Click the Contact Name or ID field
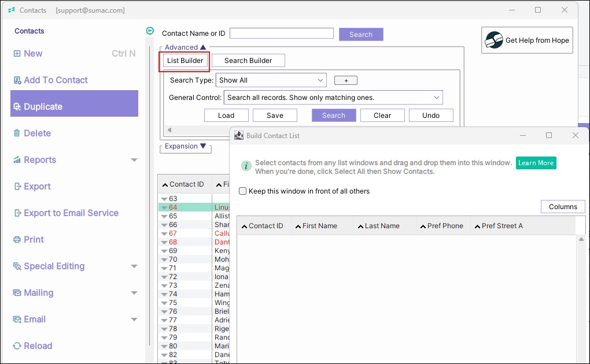This screenshot has width=590, height=364. coord(281,34)
